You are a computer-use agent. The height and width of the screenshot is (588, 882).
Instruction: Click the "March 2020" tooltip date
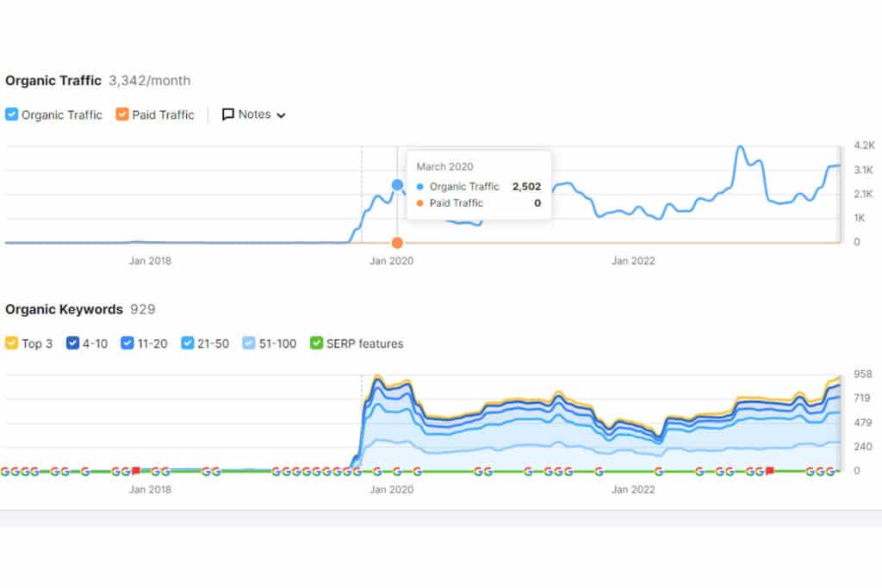click(444, 166)
